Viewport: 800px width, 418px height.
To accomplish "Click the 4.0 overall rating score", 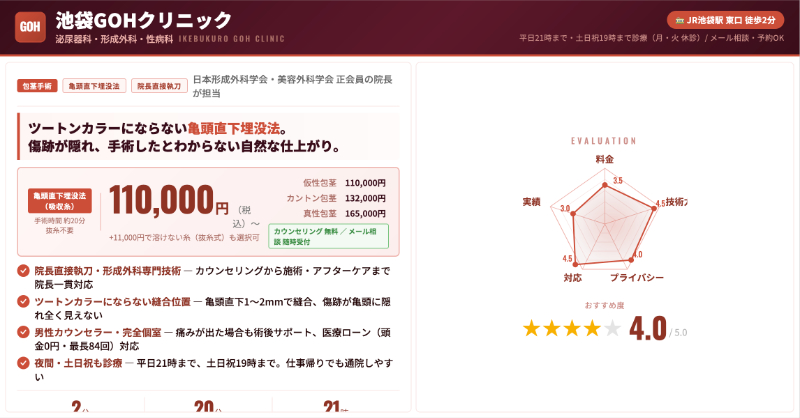I will (647, 328).
